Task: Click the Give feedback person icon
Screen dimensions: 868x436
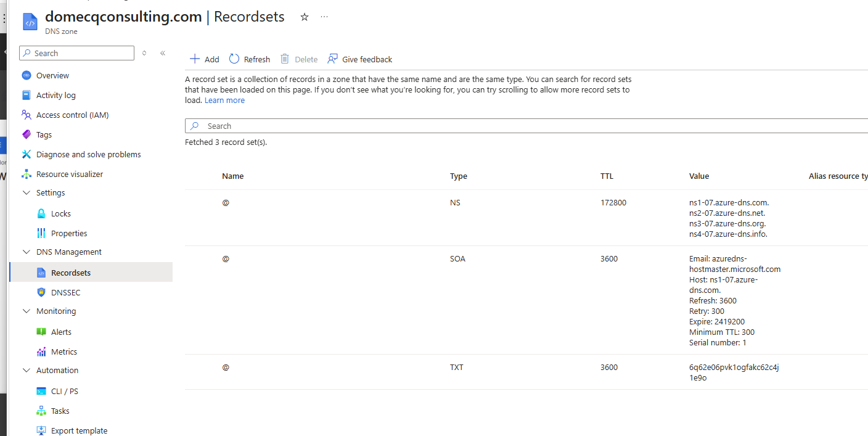Action: (x=333, y=59)
